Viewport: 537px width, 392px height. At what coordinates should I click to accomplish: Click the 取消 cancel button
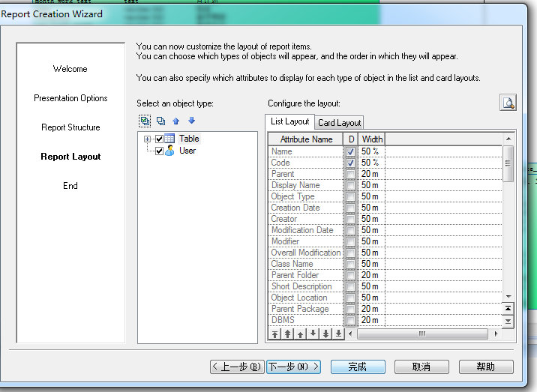(421, 367)
